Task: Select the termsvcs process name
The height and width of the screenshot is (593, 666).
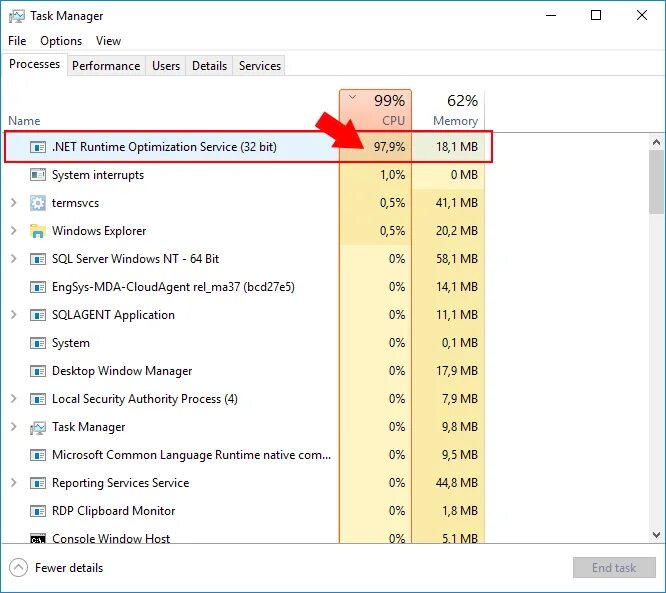Action: click(75, 203)
